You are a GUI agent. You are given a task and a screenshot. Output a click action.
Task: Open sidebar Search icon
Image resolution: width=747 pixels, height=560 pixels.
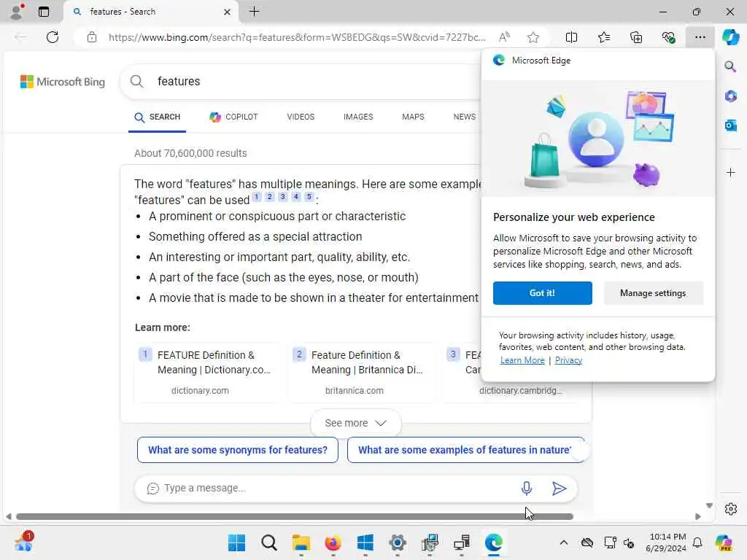pos(730,66)
